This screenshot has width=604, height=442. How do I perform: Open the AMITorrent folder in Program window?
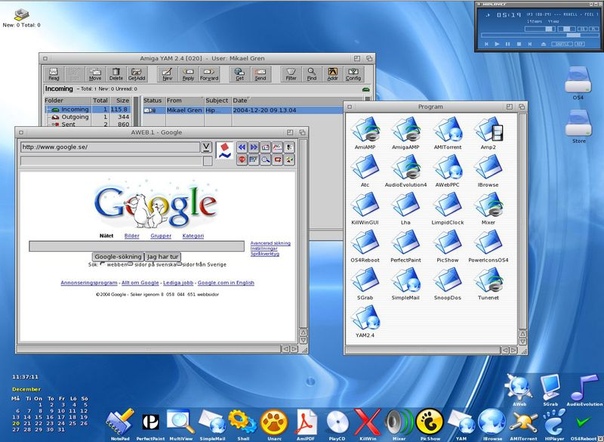[447, 130]
